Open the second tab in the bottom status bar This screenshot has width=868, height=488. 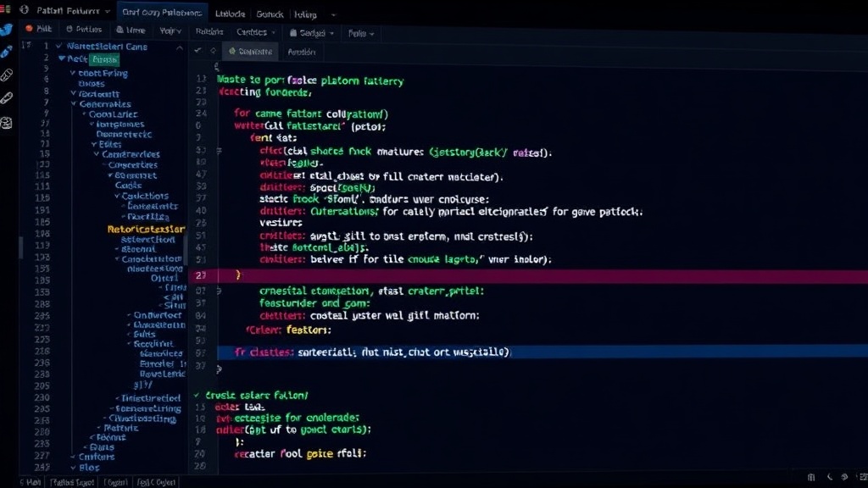72,482
